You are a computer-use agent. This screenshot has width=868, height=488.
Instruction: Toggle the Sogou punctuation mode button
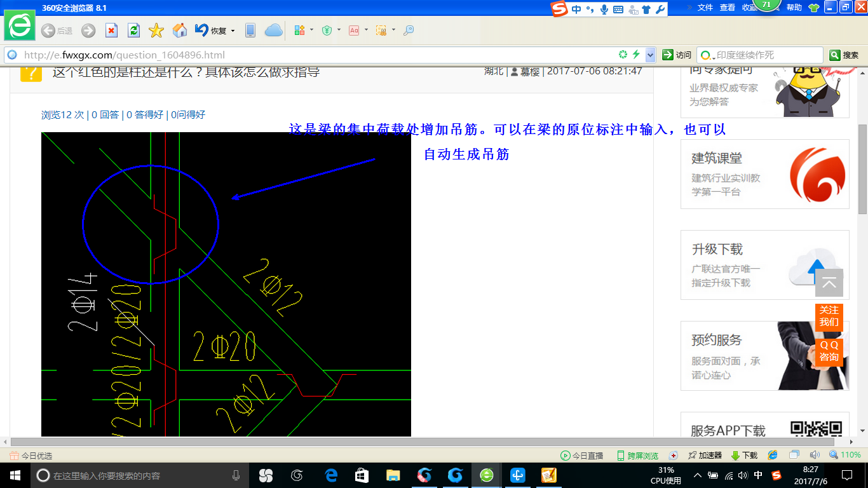coord(590,9)
